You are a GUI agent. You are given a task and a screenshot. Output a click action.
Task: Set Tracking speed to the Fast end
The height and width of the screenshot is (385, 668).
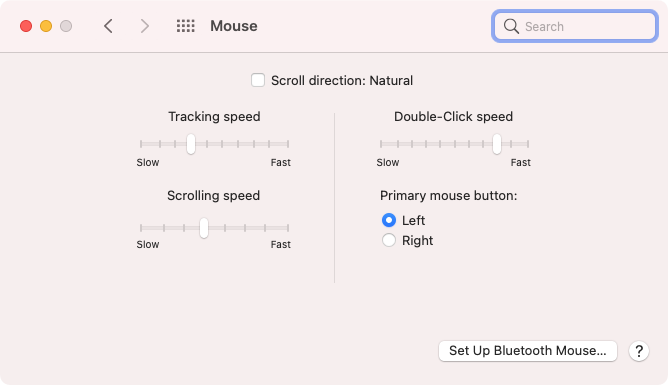click(288, 144)
